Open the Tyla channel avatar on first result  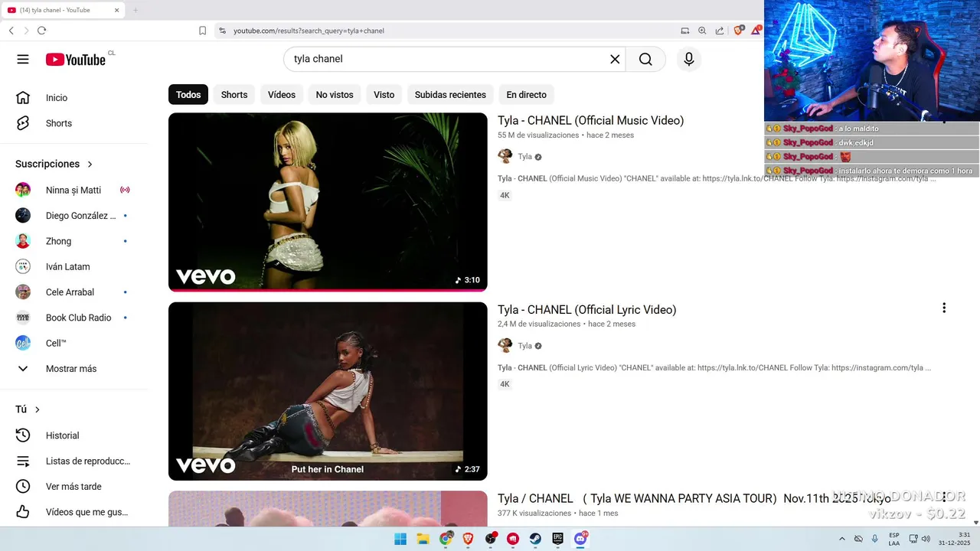[x=505, y=156]
